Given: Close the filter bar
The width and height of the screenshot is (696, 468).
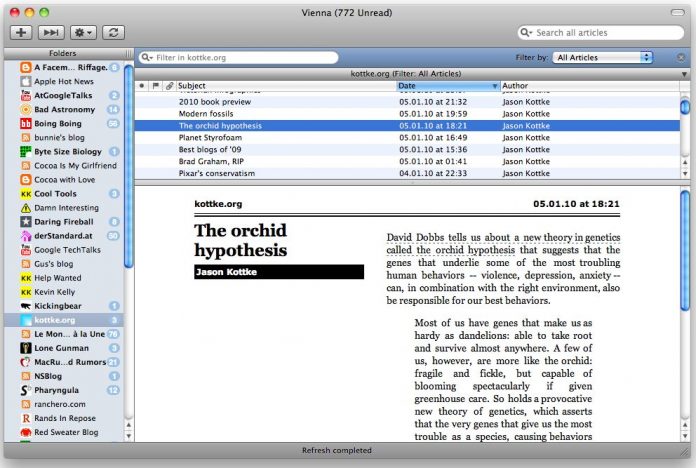Looking at the screenshot, I should [681, 58].
